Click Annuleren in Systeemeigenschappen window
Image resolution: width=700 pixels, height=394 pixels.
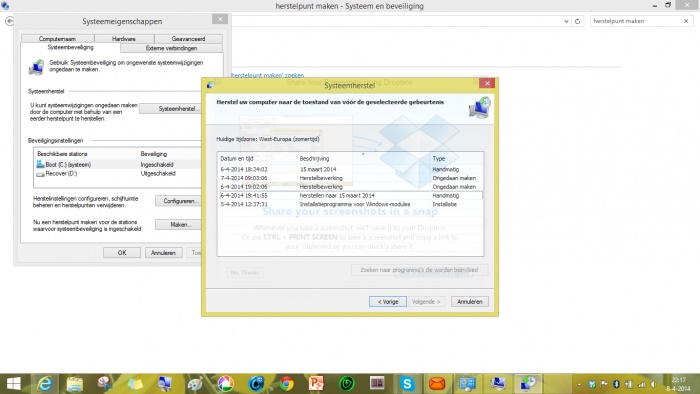[x=163, y=253]
